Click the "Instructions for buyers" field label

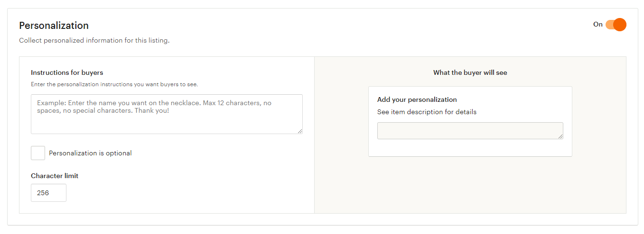coord(67,72)
